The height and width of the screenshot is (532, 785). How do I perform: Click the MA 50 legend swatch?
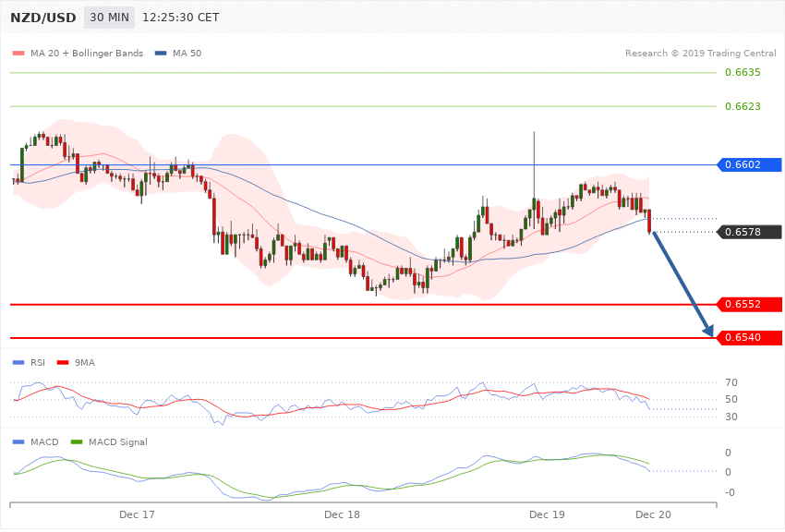click(x=161, y=53)
